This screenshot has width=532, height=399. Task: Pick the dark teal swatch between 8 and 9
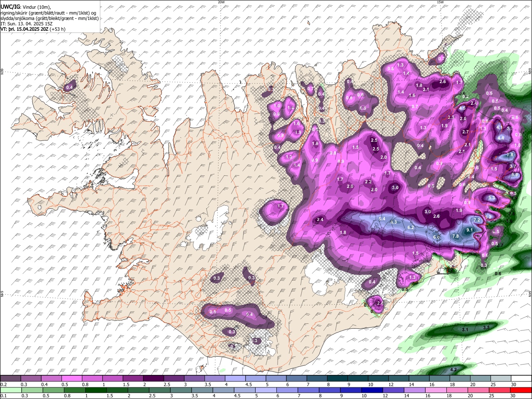pyautogui.click(x=337, y=379)
